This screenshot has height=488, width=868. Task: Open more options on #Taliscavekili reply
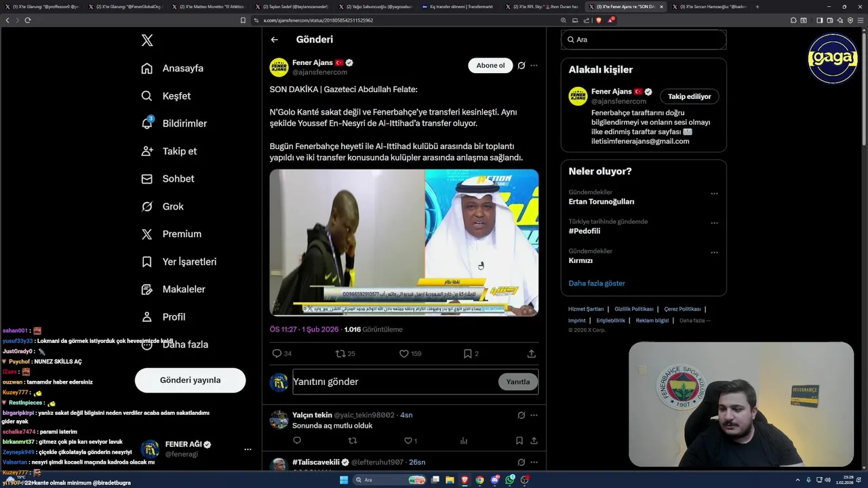tap(534, 462)
